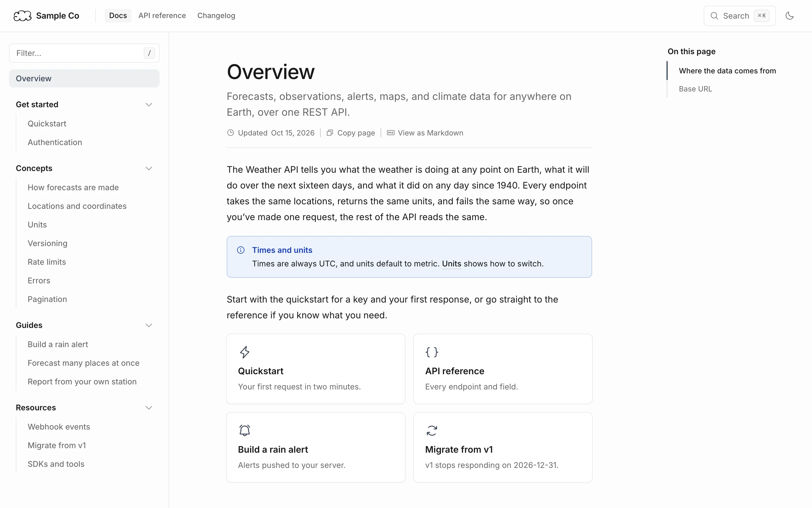Open Rate limits in the sidebar
812x508 pixels.
click(x=47, y=262)
